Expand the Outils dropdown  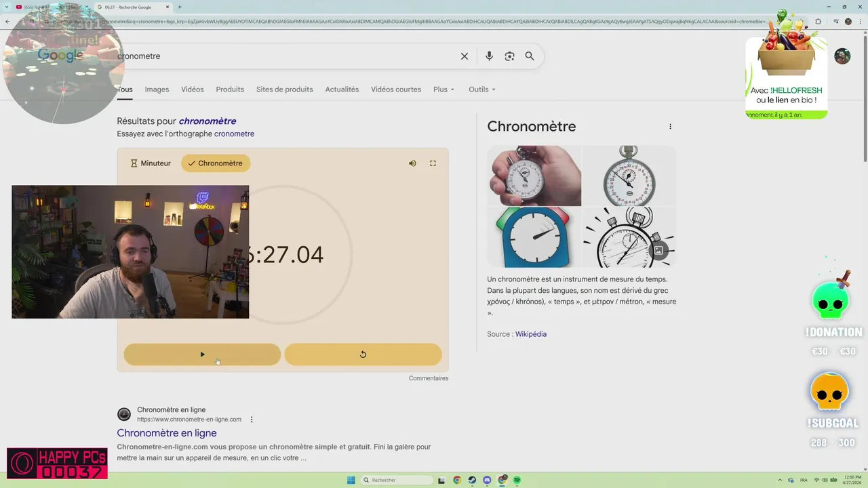point(482,89)
